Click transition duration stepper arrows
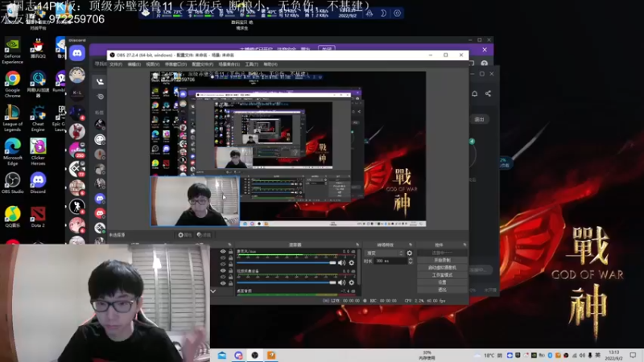The image size is (644, 362). [411, 261]
